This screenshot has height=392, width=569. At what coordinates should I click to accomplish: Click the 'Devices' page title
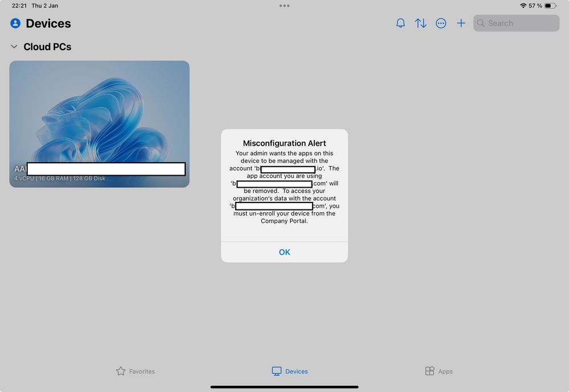[x=48, y=23]
